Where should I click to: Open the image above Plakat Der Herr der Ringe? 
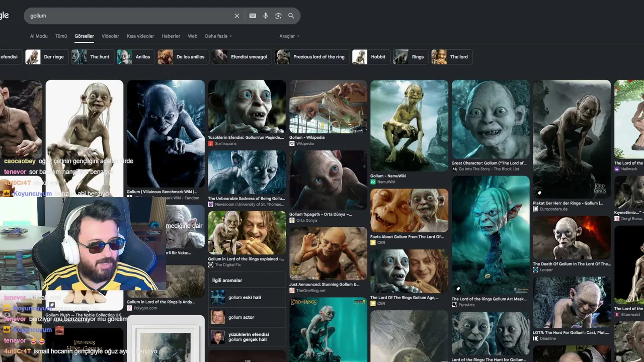pos(572,139)
